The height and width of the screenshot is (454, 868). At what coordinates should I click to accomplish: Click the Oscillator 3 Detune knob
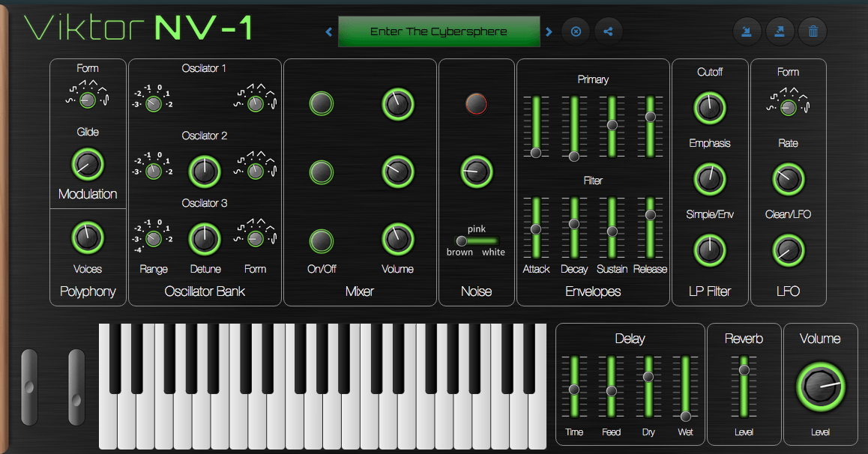(205, 239)
